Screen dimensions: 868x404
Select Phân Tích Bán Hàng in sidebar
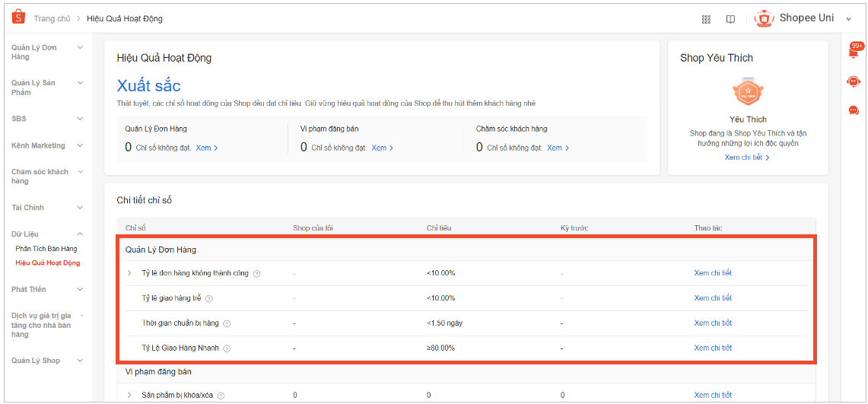(x=46, y=249)
